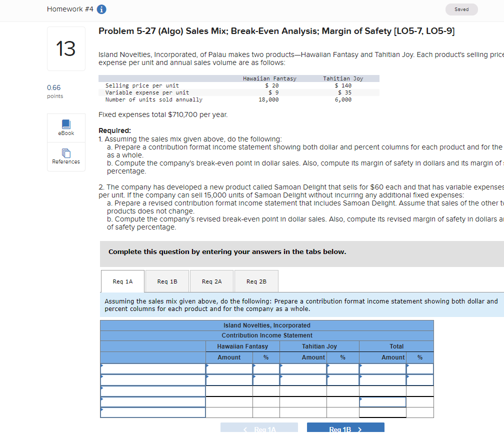Click the Hawaiian Fantasy percent cell
Viewport: 504px width, 435px height.
click(266, 368)
